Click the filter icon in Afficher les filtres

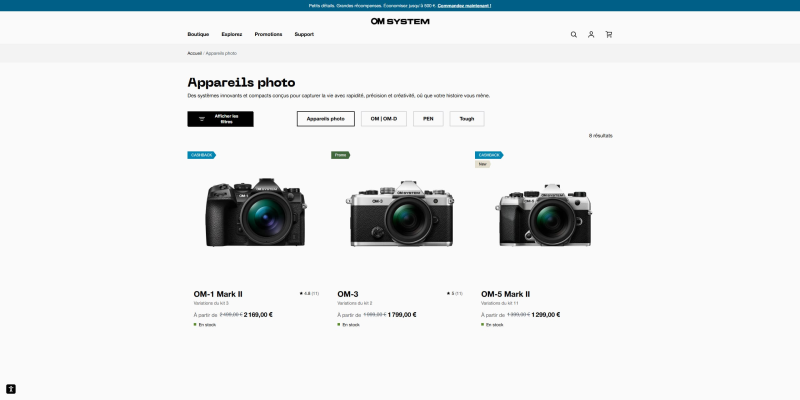[202, 119]
